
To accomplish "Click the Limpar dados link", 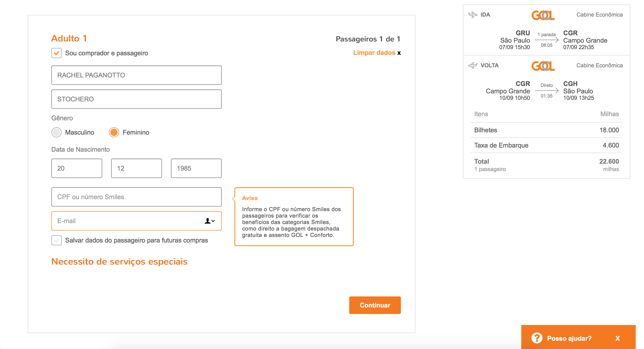I will point(374,53).
